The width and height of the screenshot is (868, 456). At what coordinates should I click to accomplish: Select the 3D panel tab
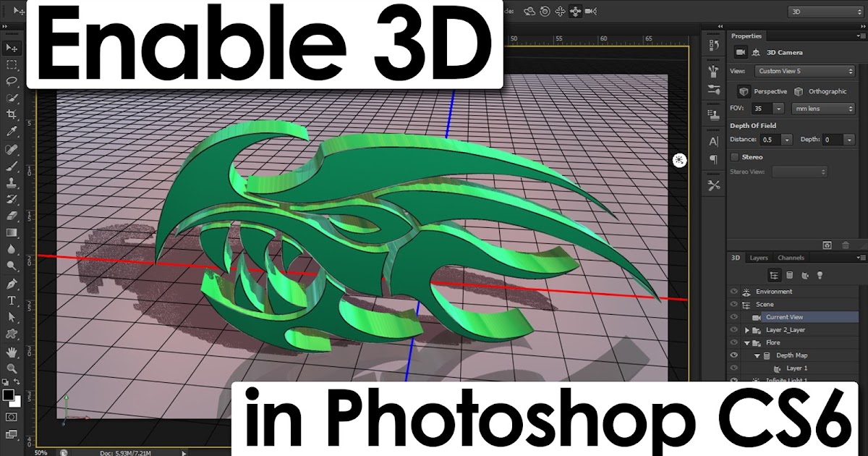(736, 258)
